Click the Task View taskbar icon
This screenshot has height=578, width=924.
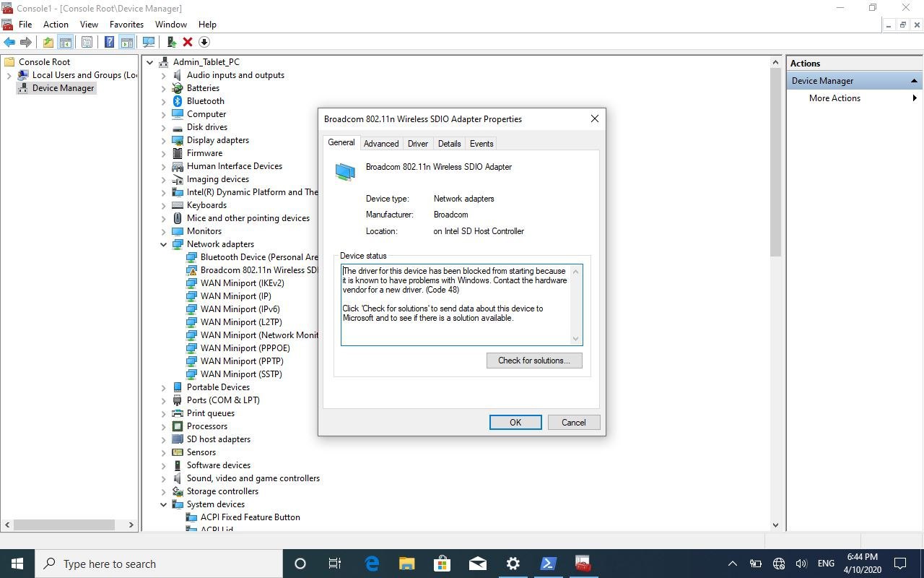click(x=335, y=564)
